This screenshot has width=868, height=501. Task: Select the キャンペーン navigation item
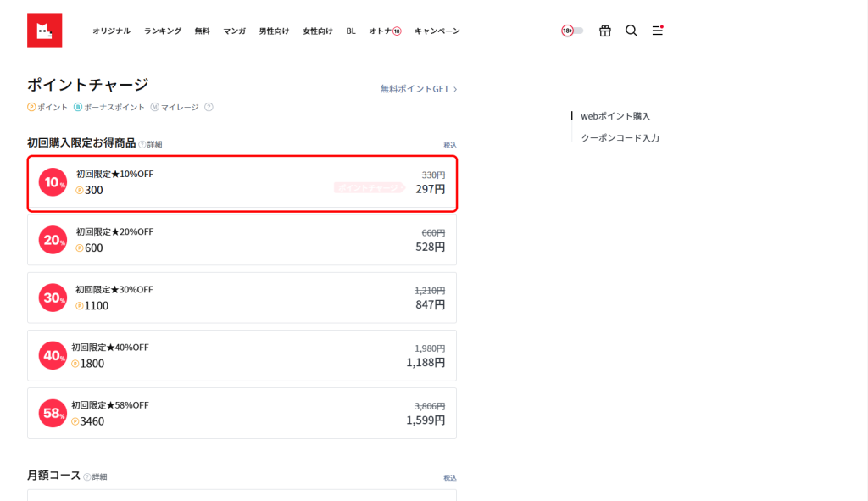437,31
